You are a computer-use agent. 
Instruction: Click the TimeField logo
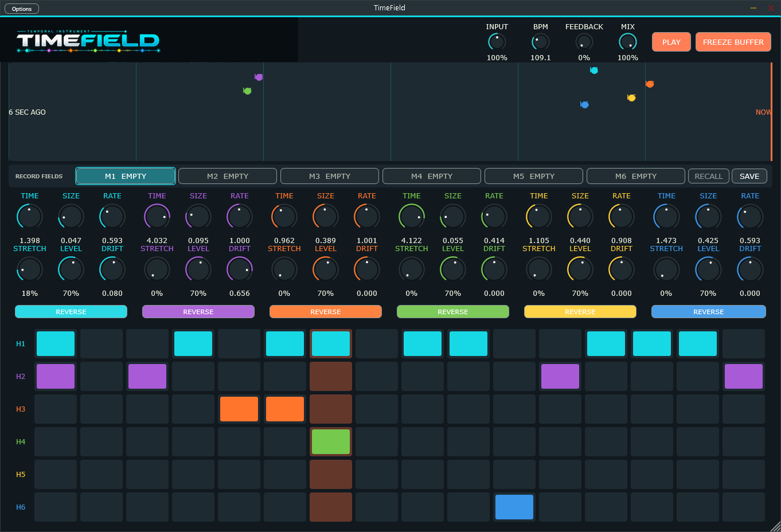88,40
